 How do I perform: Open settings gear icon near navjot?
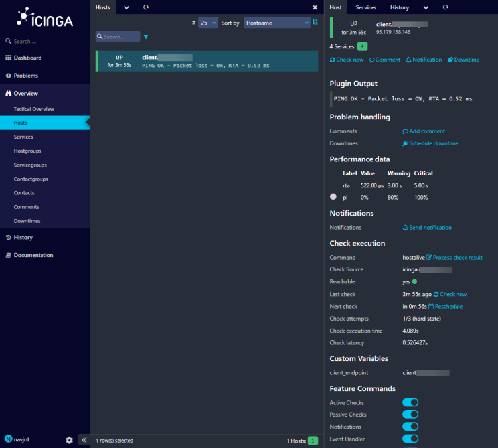point(70,440)
